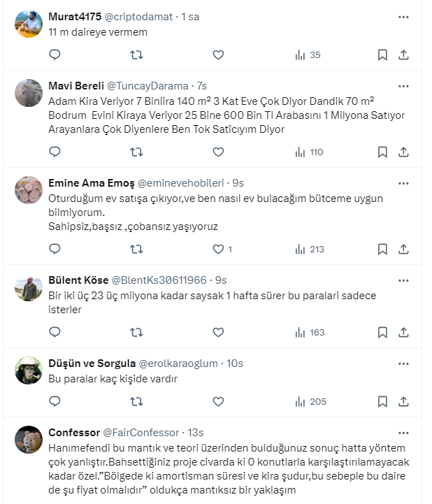Share Murat4175's tweet
Screen dimensions: 432x504
coord(403,55)
